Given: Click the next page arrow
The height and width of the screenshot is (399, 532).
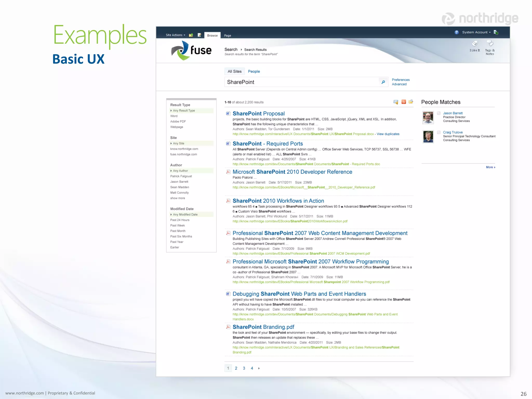Looking at the screenshot, I should click(259, 368).
